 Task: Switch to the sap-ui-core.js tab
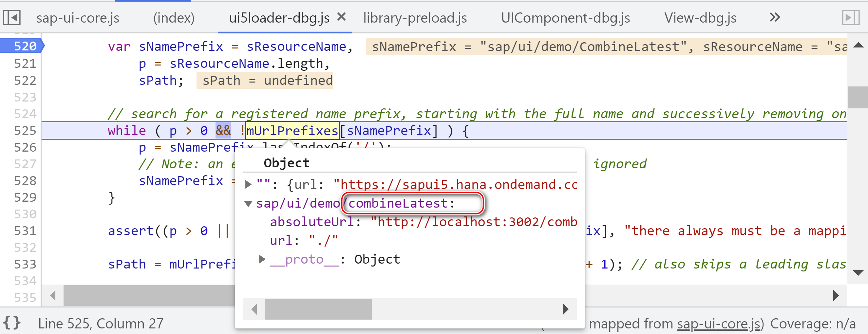(x=78, y=18)
